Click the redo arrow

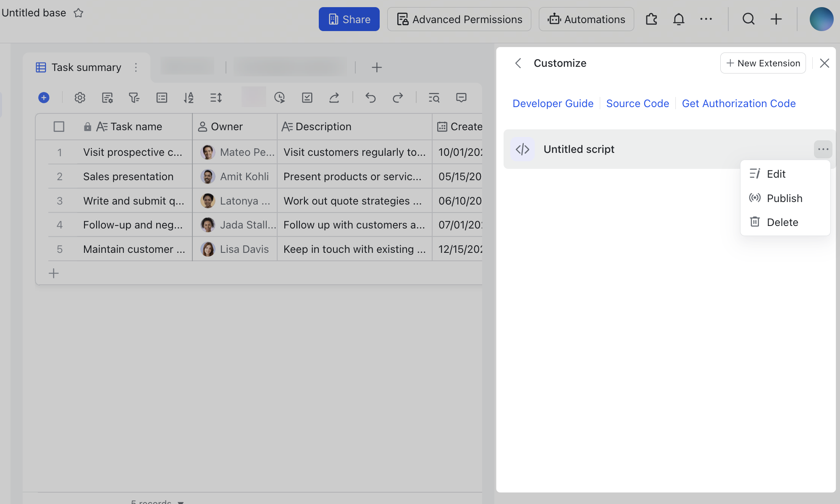(x=397, y=98)
